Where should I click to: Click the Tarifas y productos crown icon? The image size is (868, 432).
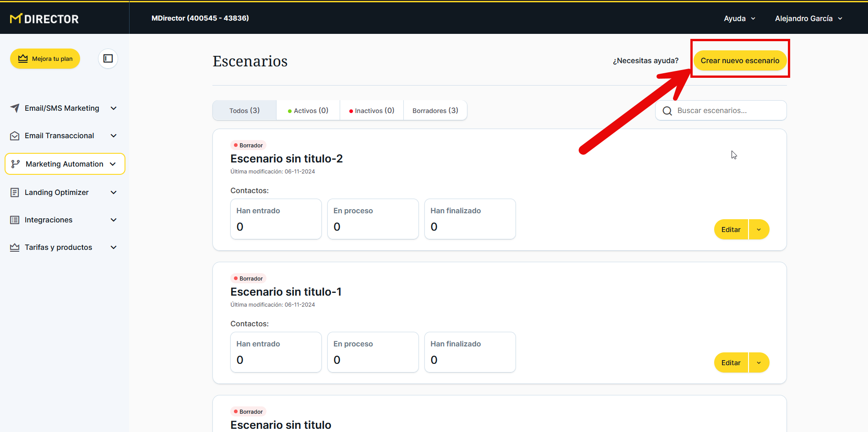tap(15, 248)
